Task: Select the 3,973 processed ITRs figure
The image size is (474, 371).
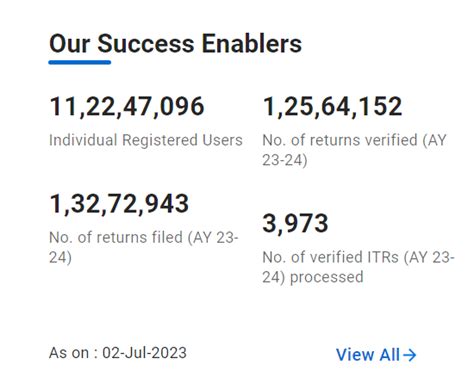Action: [295, 223]
